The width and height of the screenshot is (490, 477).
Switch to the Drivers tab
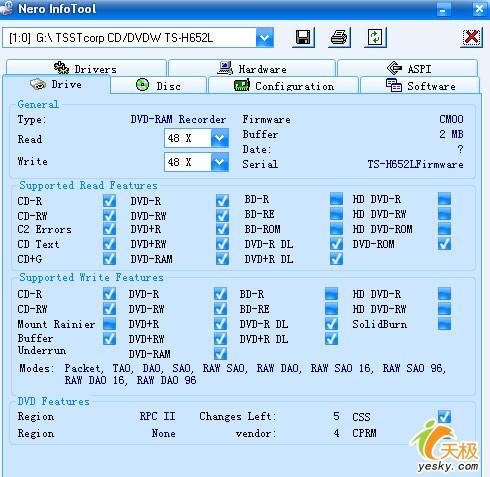(86, 68)
